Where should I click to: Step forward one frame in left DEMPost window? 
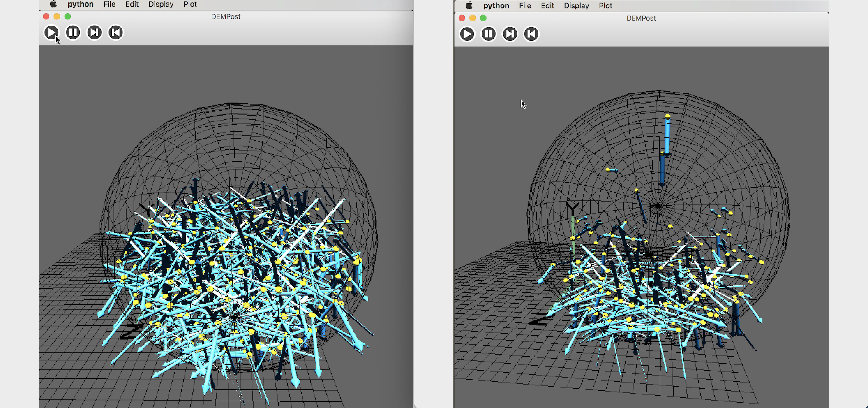point(95,32)
